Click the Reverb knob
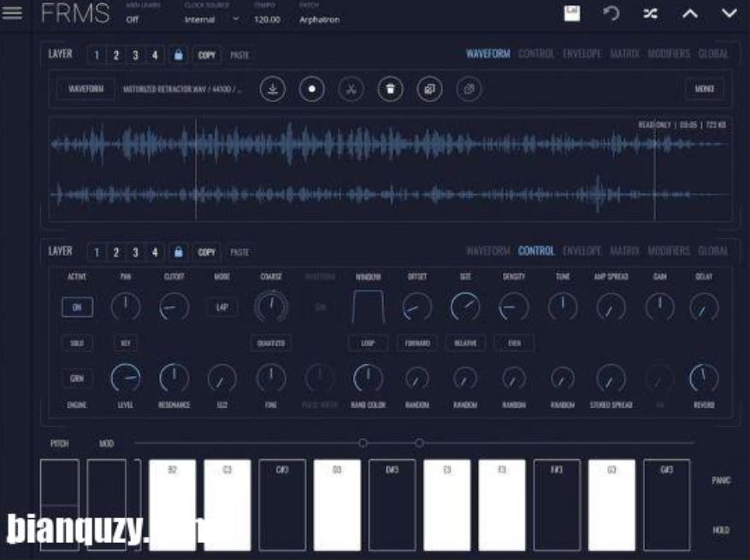The width and height of the screenshot is (750, 560). [x=704, y=378]
